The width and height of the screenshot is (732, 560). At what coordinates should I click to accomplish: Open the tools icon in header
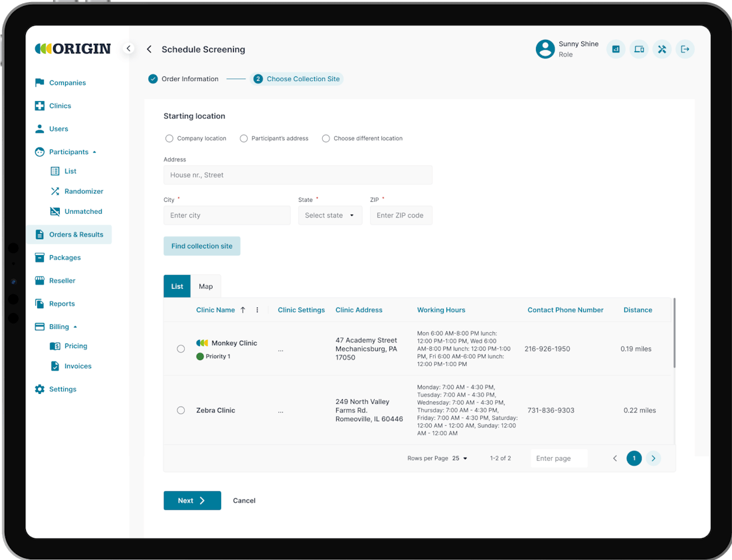[x=662, y=49]
